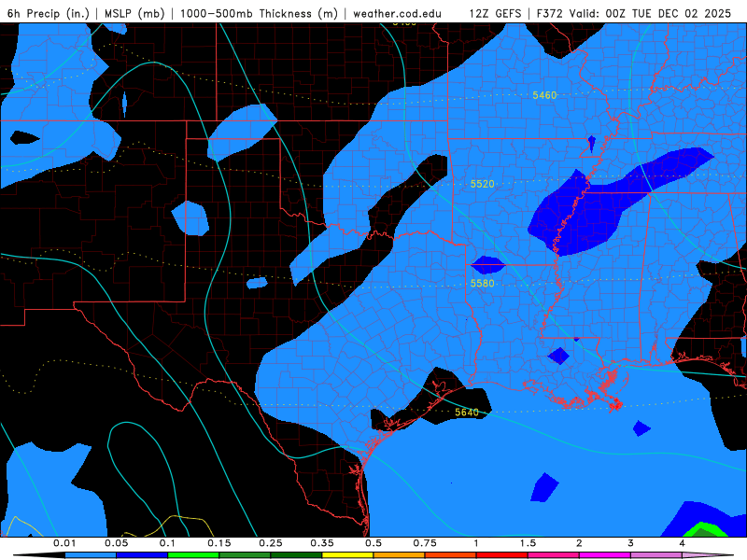Click the red 1–1.5 legend swatch
The image size is (747, 560).
[x=502, y=555]
